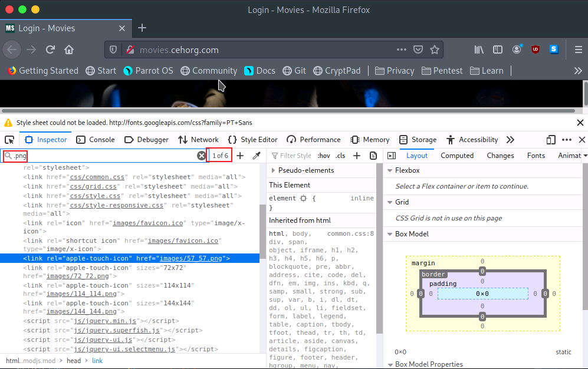Expand the Pseudo-elements section
The width and height of the screenshot is (588, 369).
(x=273, y=170)
